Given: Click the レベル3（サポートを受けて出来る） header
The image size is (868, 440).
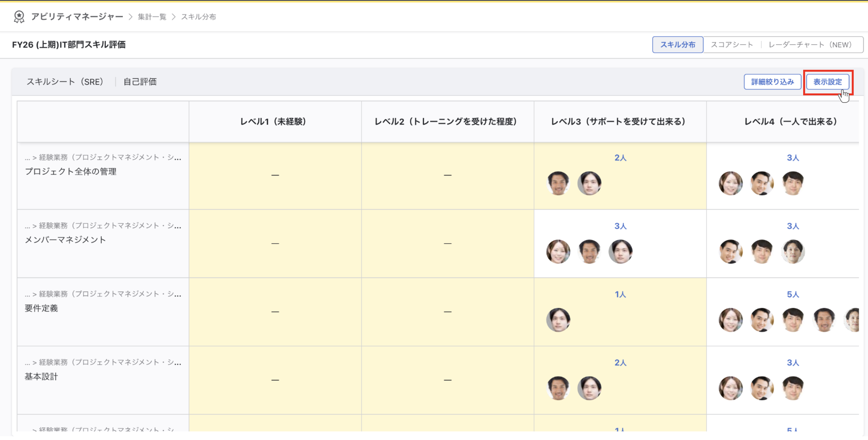Looking at the screenshot, I should pyautogui.click(x=620, y=122).
